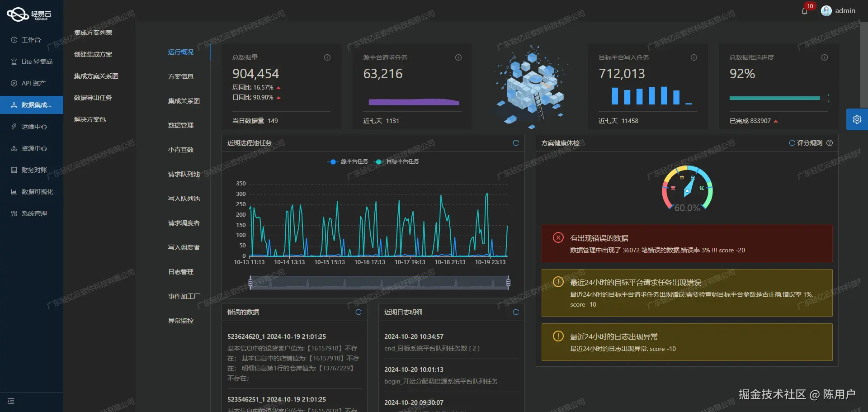Open the notification bell icon
This screenshot has height=412, width=868.
805,11
